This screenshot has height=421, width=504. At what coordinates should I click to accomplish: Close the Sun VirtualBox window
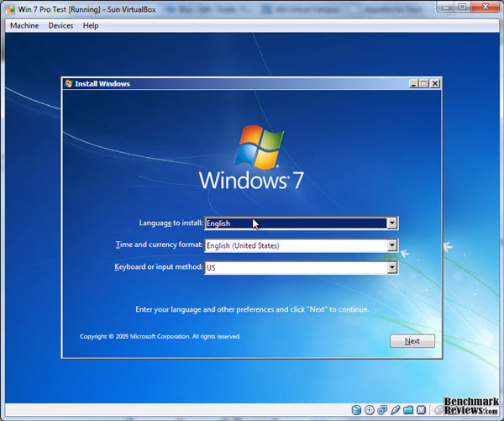(x=486, y=7)
